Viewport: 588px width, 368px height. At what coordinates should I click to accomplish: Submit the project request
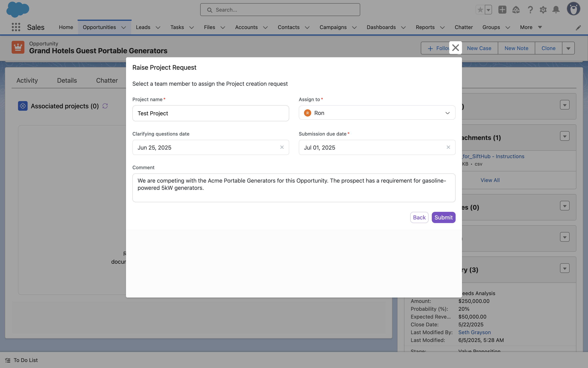(x=443, y=217)
